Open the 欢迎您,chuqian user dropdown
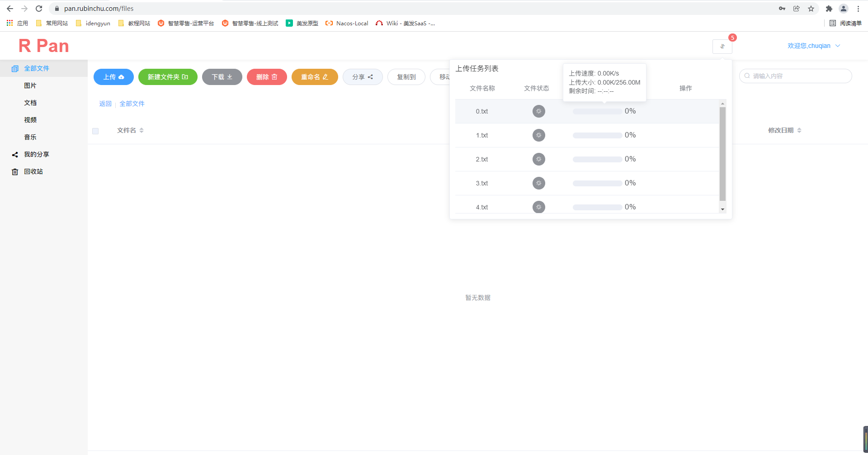This screenshot has height=455, width=868. point(813,46)
